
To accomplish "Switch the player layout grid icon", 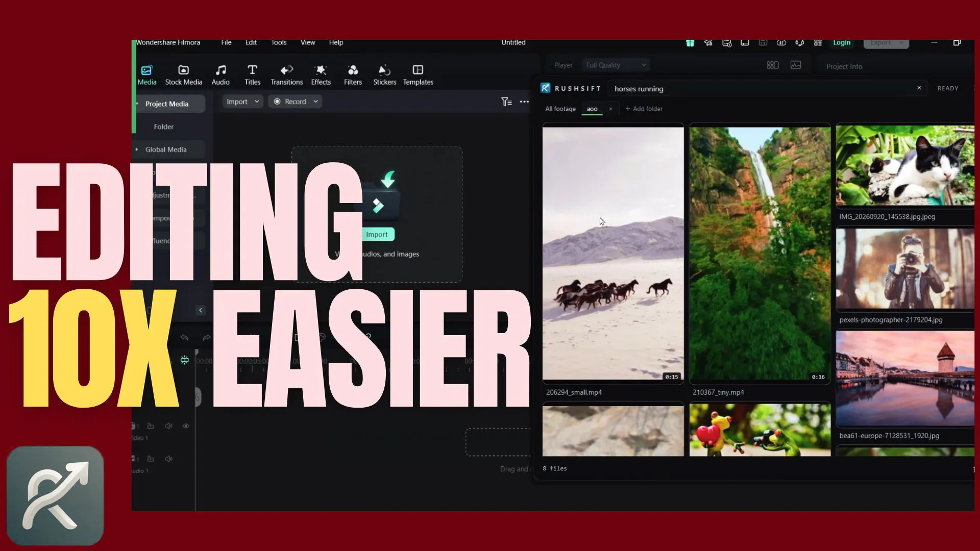I will [773, 65].
